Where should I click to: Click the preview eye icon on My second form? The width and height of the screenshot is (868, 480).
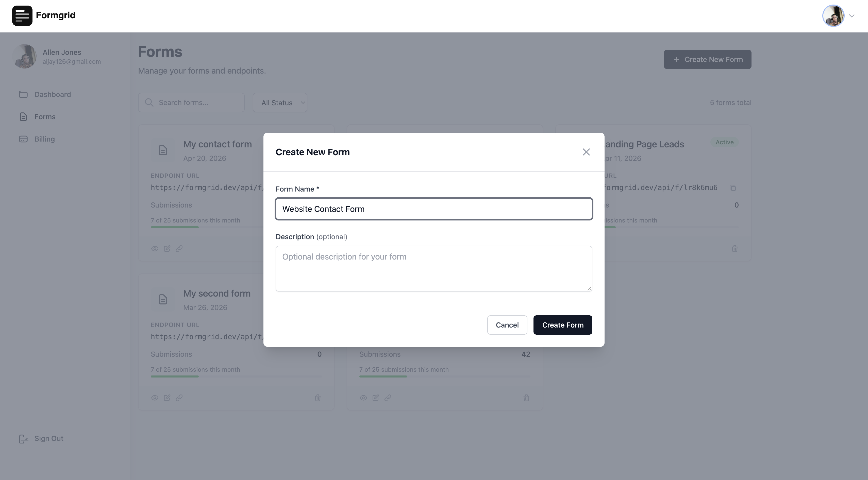coord(155,398)
